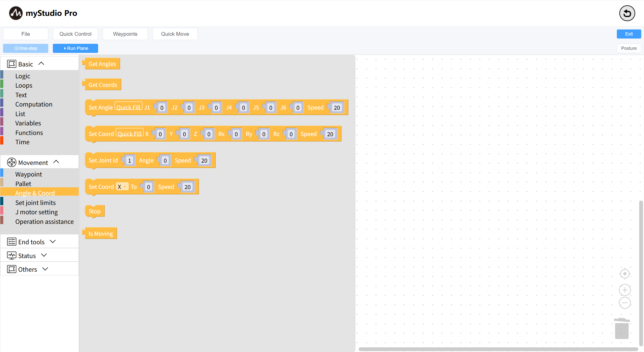Screen dimensions: 644x352
Task: Expand the Others section chevron
Action: (45, 269)
